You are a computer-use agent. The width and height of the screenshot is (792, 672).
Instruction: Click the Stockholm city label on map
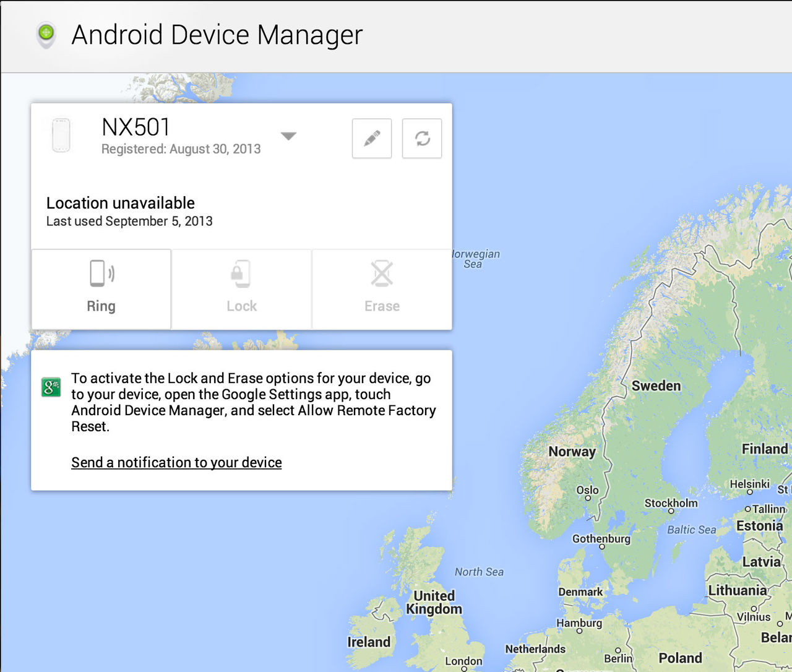click(x=671, y=503)
